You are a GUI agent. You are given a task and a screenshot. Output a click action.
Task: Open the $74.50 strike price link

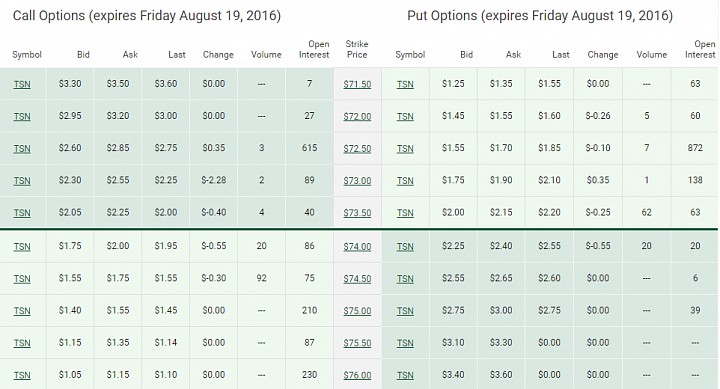click(357, 279)
